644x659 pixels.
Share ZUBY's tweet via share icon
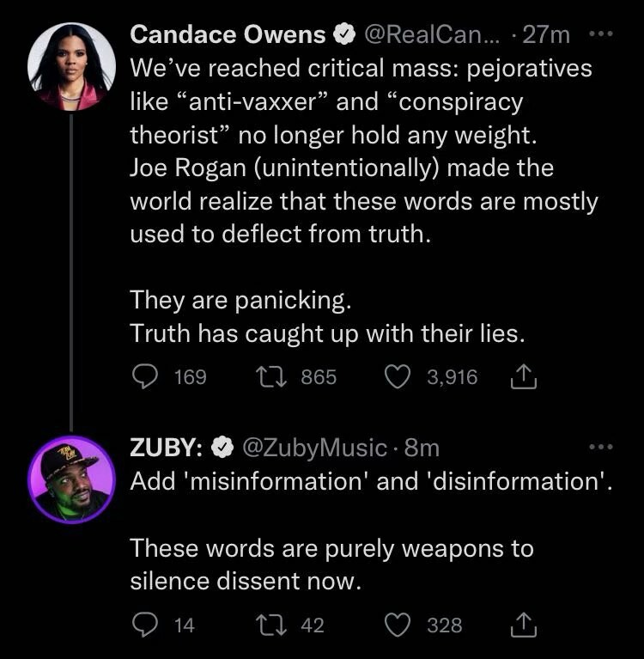pos(523,625)
